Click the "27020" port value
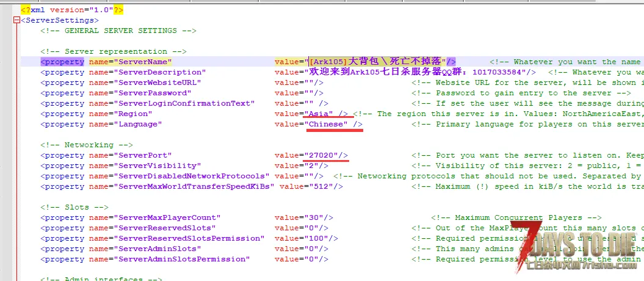 tap(321, 155)
